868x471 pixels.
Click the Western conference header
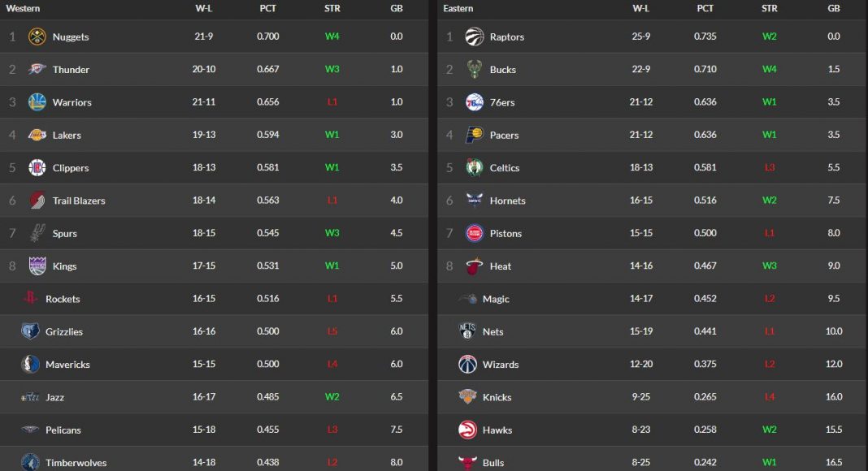24,9
